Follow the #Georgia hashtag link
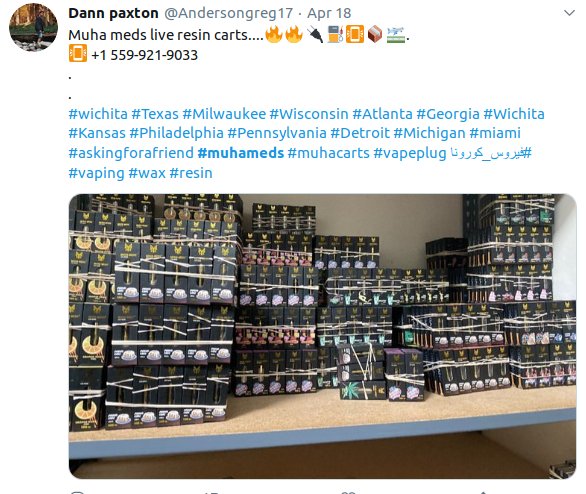 (x=448, y=114)
